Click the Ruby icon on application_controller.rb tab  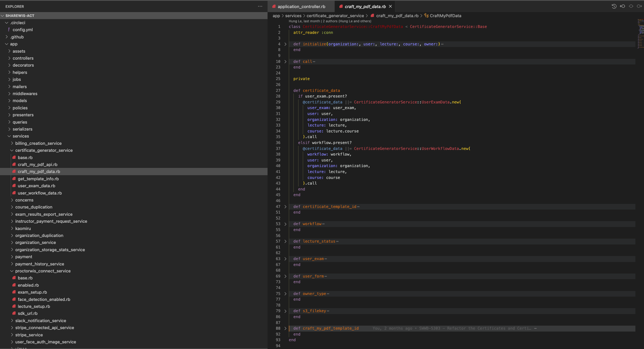[x=274, y=6]
